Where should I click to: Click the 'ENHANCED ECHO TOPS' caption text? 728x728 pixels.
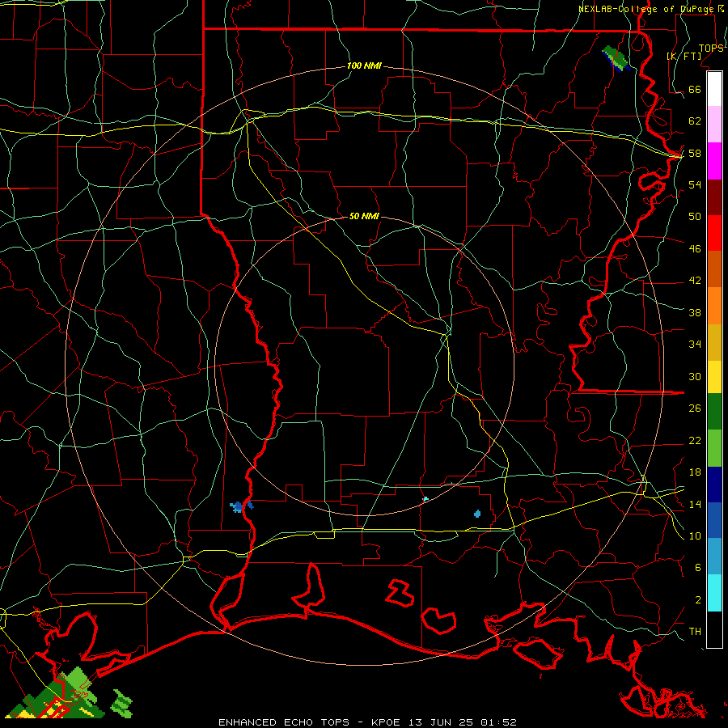click(283, 722)
